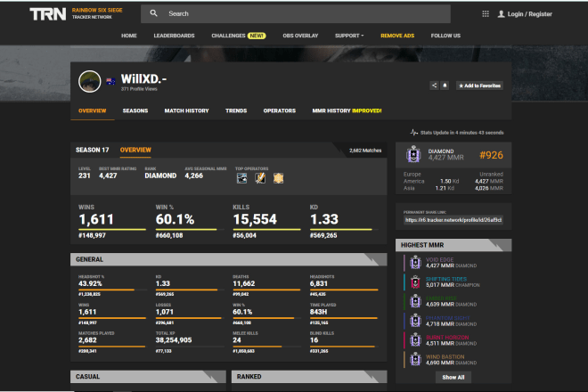Image resolution: width=588 pixels, height=392 pixels.
Task: Click WillXD.- profile avatar
Action: click(x=90, y=81)
